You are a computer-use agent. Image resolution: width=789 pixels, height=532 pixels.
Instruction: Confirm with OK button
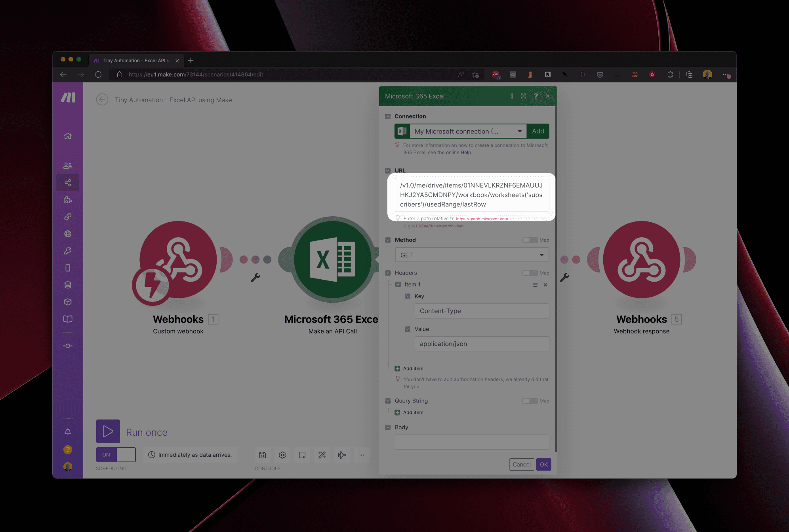click(544, 464)
